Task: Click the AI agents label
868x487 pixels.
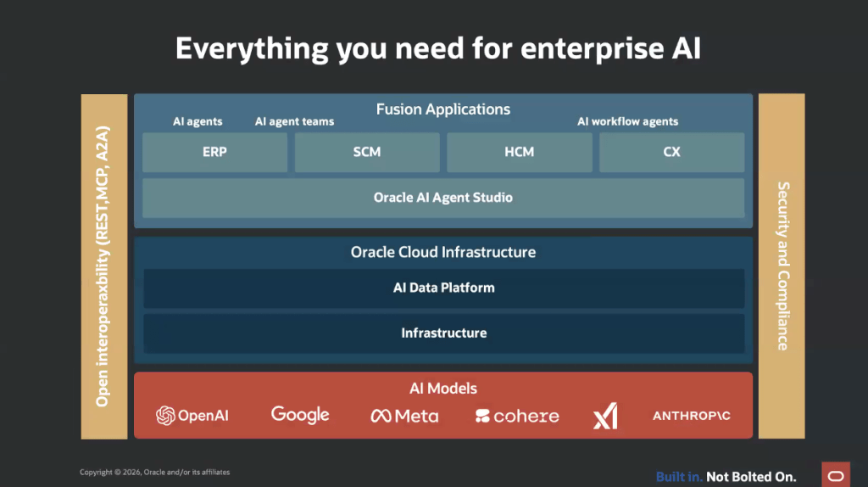Action: click(x=198, y=121)
